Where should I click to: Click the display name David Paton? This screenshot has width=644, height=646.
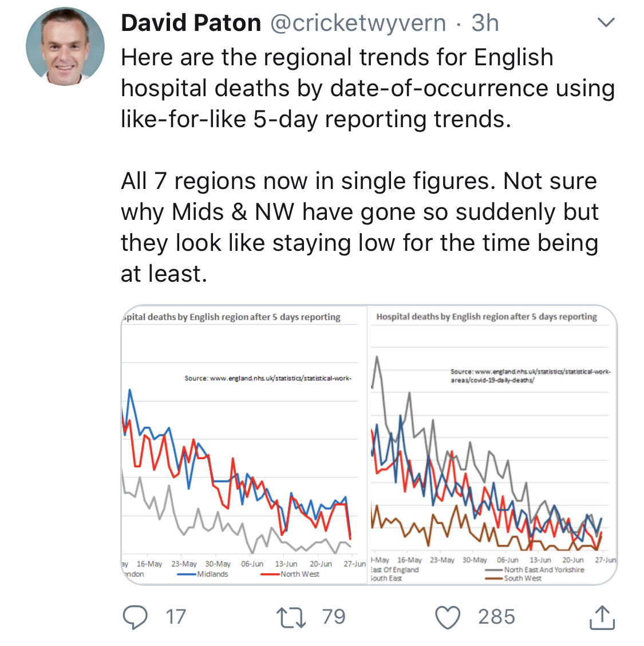(191, 23)
